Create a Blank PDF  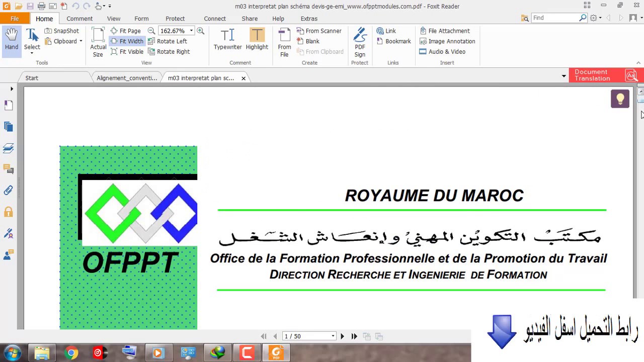pyautogui.click(x=308, y=41)
